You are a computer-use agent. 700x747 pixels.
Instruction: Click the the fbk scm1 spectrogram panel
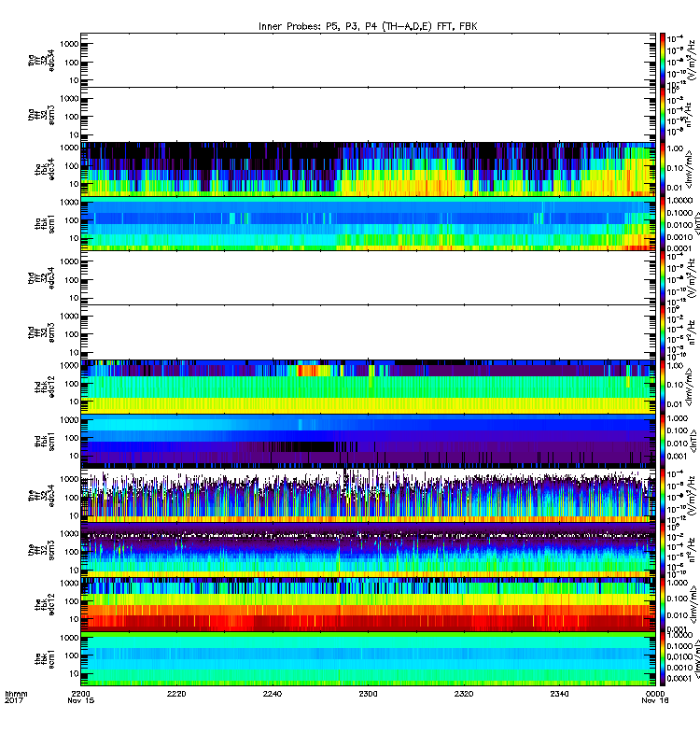[368, 659]
